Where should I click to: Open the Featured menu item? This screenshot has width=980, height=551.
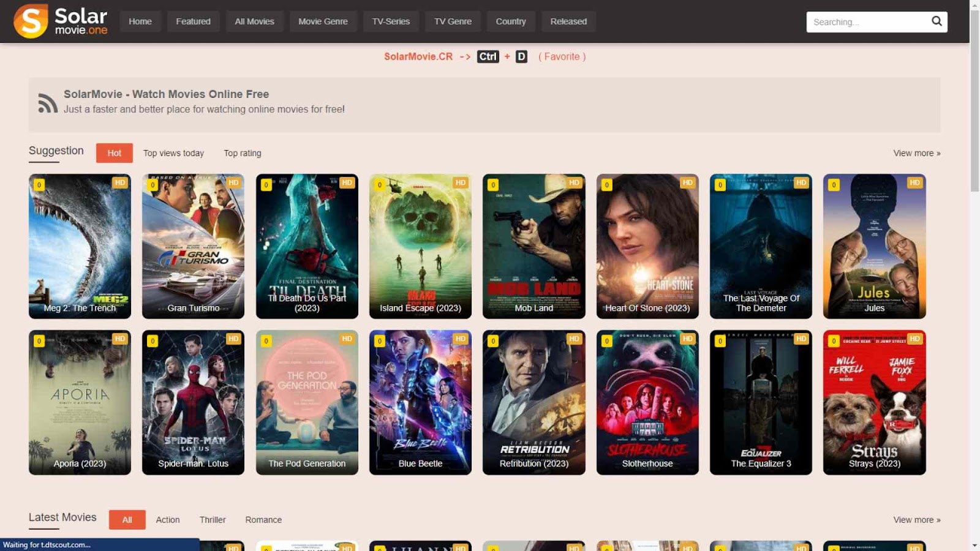[194, 21]
